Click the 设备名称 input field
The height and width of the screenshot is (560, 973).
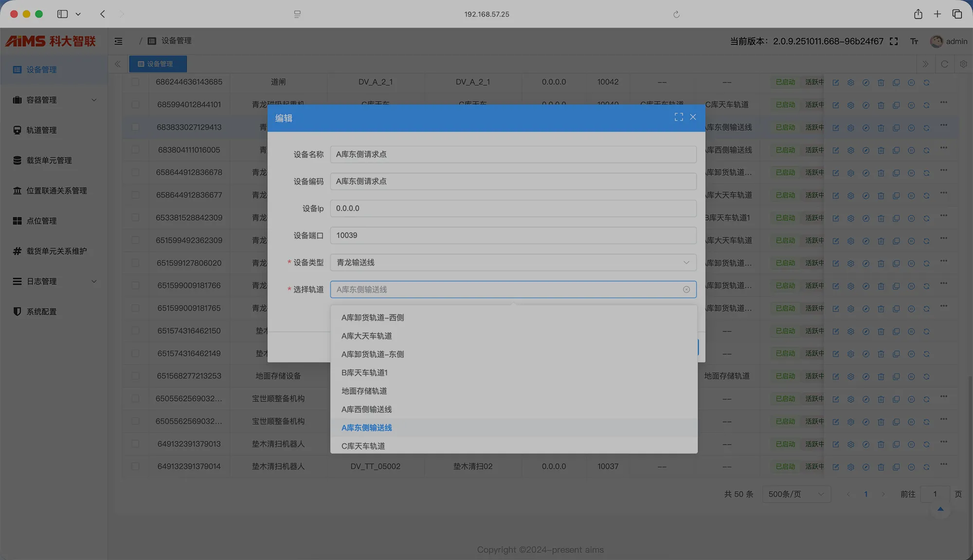pos(513,155)
